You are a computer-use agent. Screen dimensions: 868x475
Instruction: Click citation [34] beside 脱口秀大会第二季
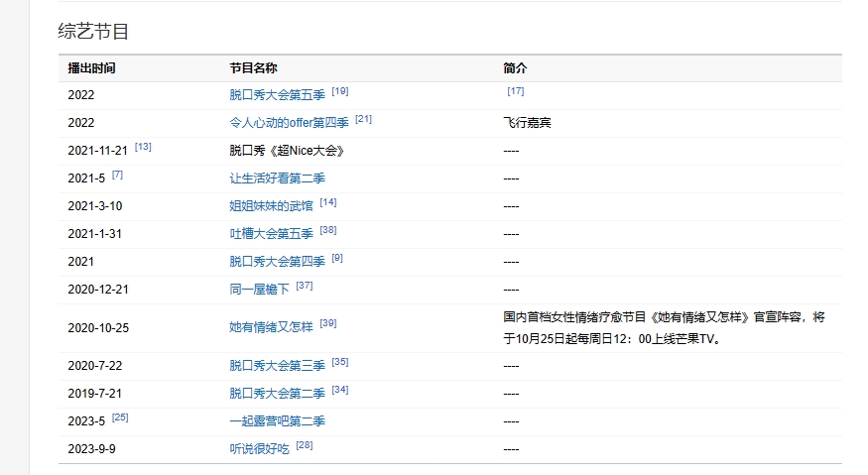pos(340,389)
